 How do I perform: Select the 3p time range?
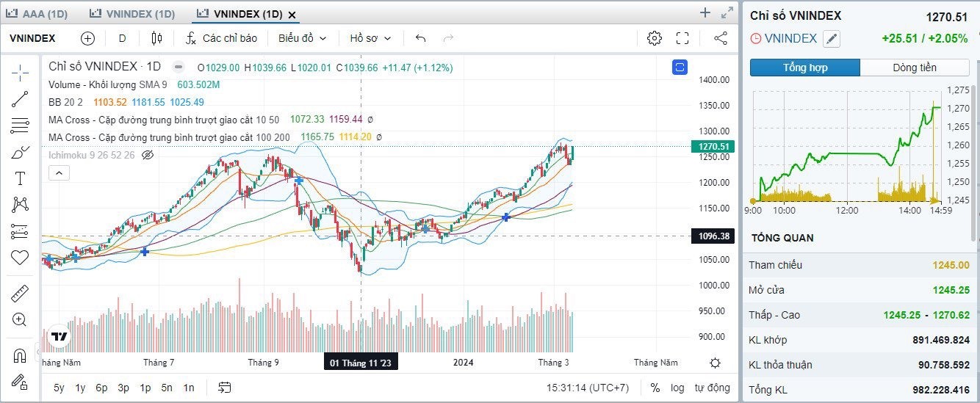click(123, 388)
